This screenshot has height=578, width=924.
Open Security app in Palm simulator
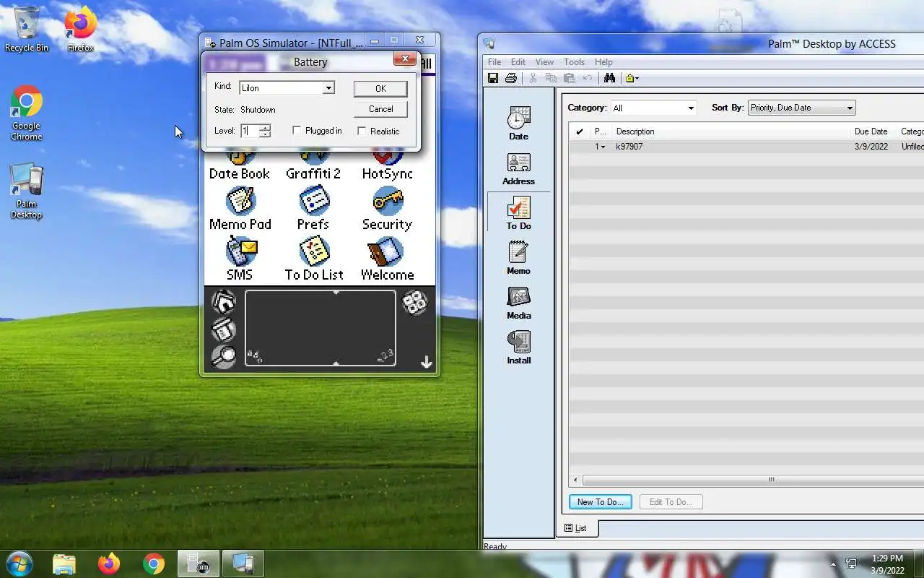click(x=387, y=208)
